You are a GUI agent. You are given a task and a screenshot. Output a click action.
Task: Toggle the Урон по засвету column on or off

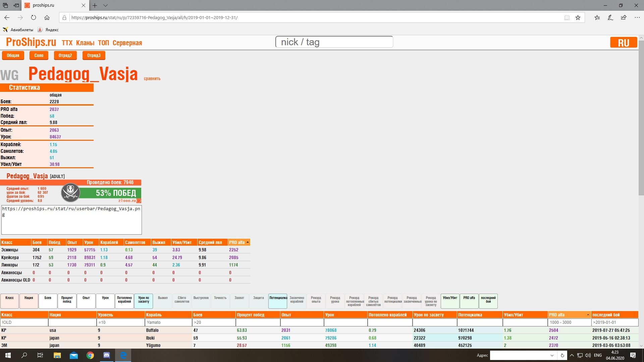pos(144,301)
